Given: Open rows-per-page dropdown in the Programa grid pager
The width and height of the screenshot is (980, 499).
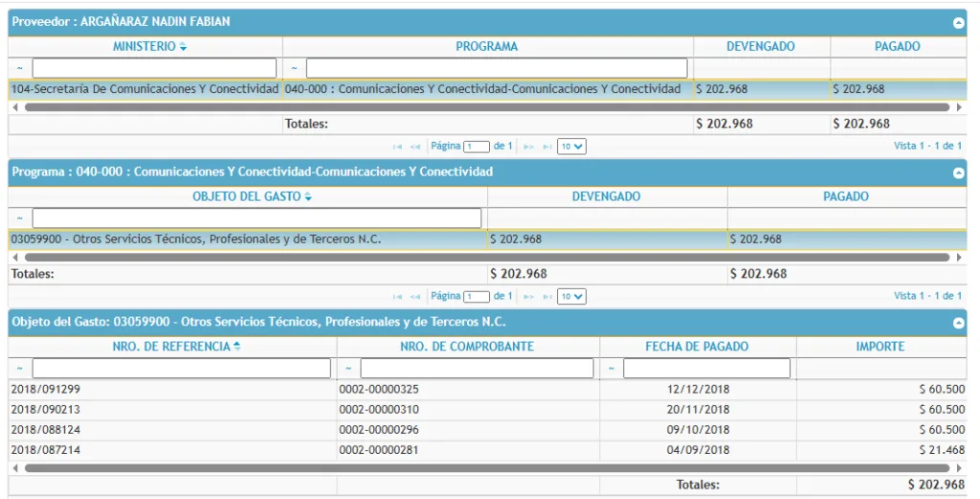Looking at the screenshot, I should [571, 297].
